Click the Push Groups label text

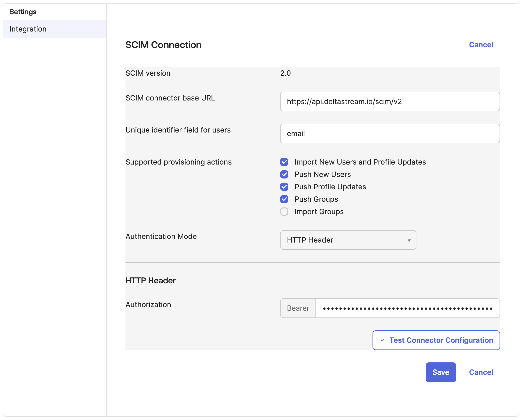316,199
